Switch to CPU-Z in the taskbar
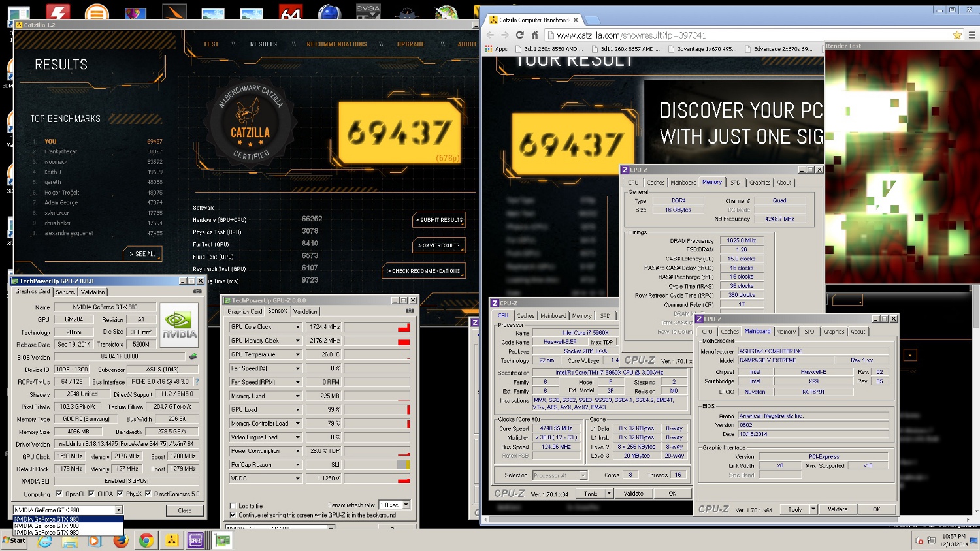Image resolution: width=980 pixels, height=551 pixels. (x=196, y=541)
